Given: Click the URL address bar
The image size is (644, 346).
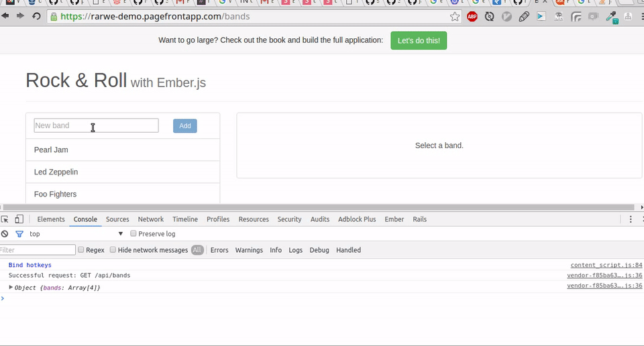Looking at the screenshot, I should [x=254, y=16].
